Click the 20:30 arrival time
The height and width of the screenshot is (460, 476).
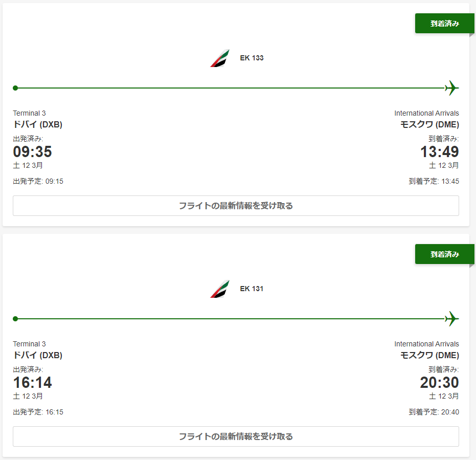439,383
